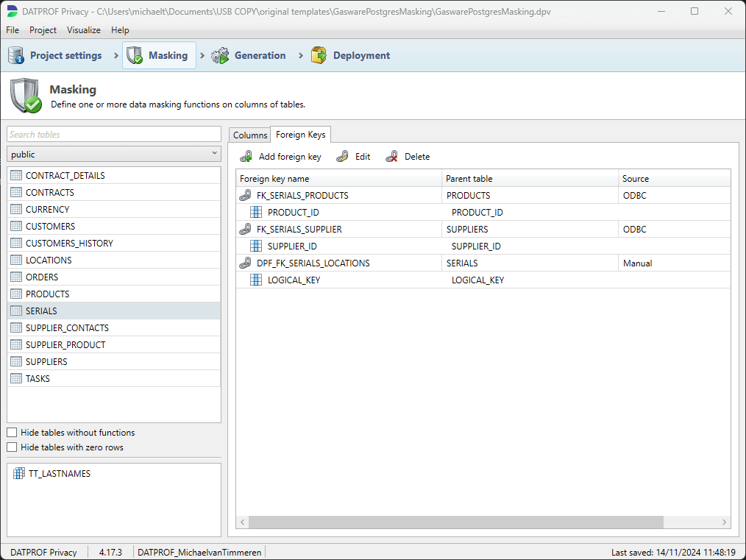Click the Deployment package icon
746x560 pixels.
pyautogui.click(x=319, y=55)
